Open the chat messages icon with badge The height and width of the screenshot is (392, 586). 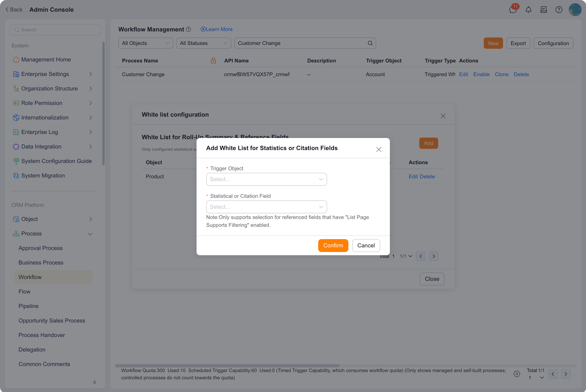[x=513, y=9]
